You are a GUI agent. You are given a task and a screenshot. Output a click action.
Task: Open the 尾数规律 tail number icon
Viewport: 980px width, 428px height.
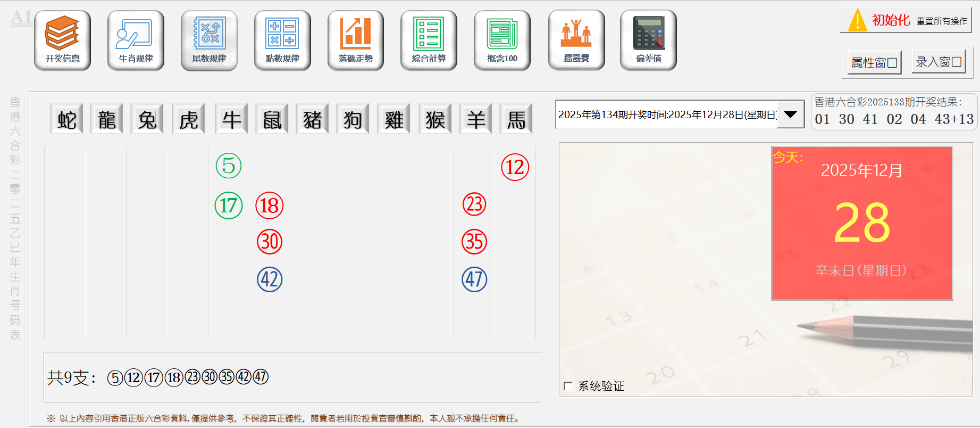point(209,40)
